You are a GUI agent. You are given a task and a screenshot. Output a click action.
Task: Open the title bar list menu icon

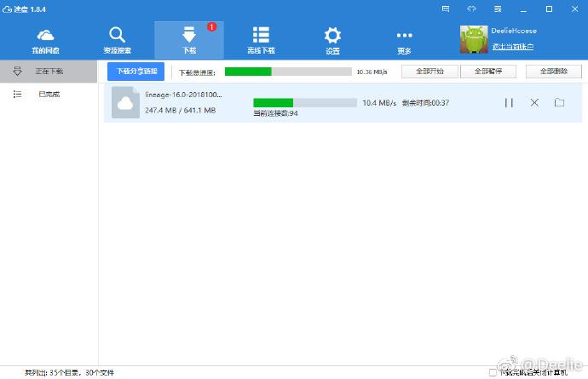coord(498,9)
